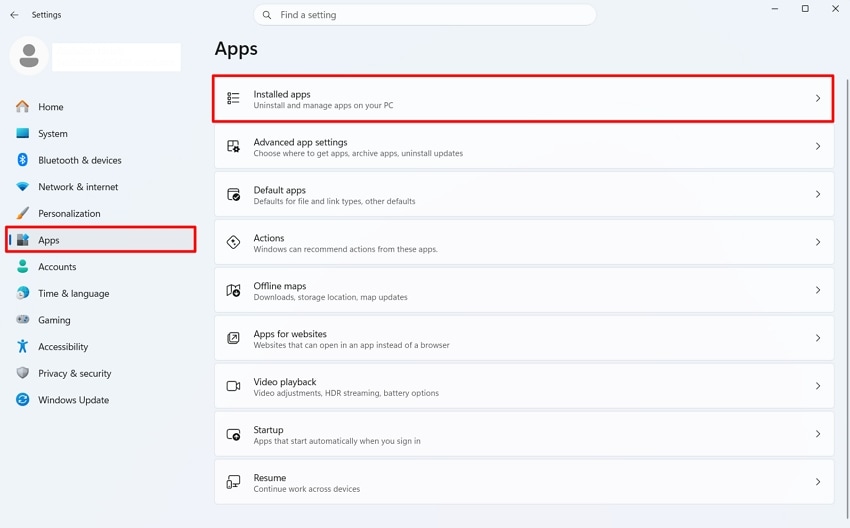Open the Installed apps page
This screenshot has width=850, height=528.
click(524, 99)
